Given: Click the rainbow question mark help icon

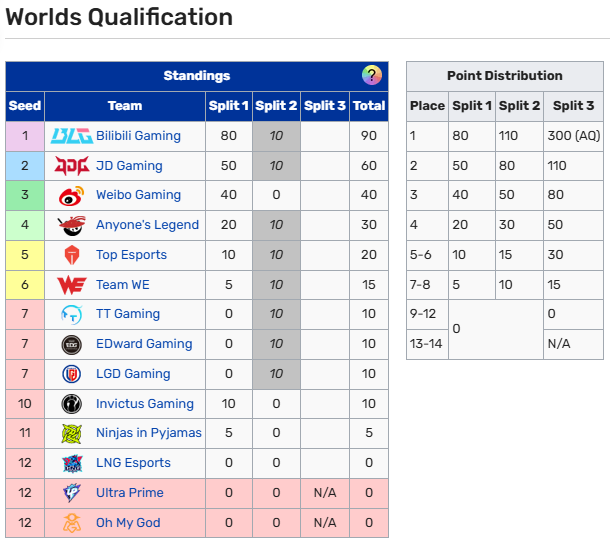Looking at the screenshot, I should (372, 75).
